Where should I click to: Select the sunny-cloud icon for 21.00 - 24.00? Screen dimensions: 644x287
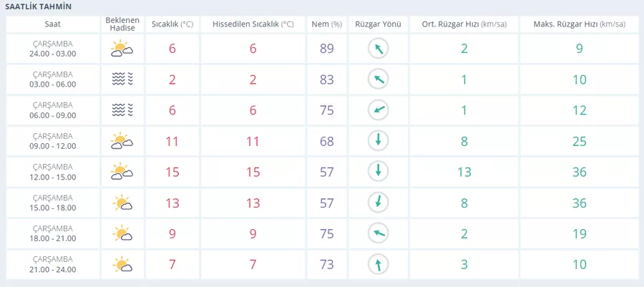[x=122, y=265]
